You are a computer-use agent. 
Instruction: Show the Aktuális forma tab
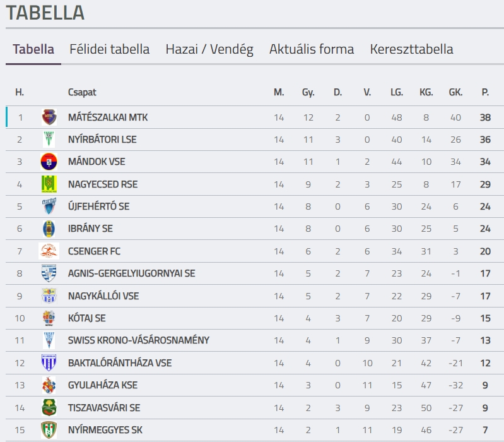point(312,49)
